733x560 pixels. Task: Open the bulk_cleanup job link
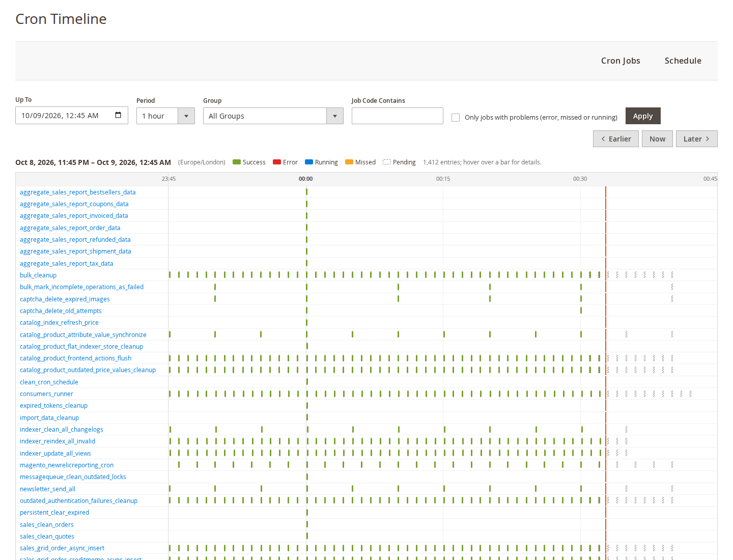tap(38, 275)
